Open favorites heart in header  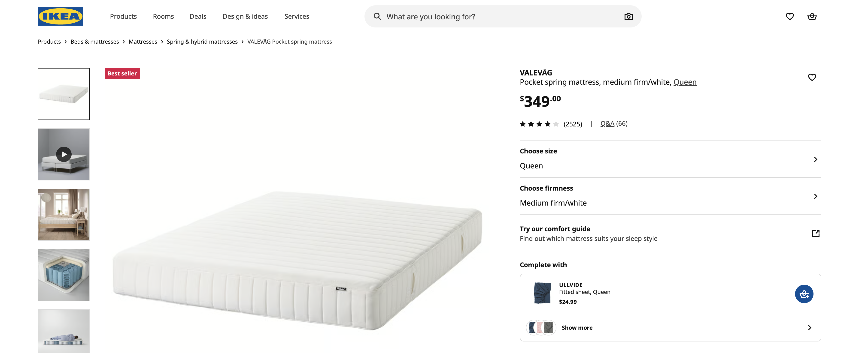point(790,16)
